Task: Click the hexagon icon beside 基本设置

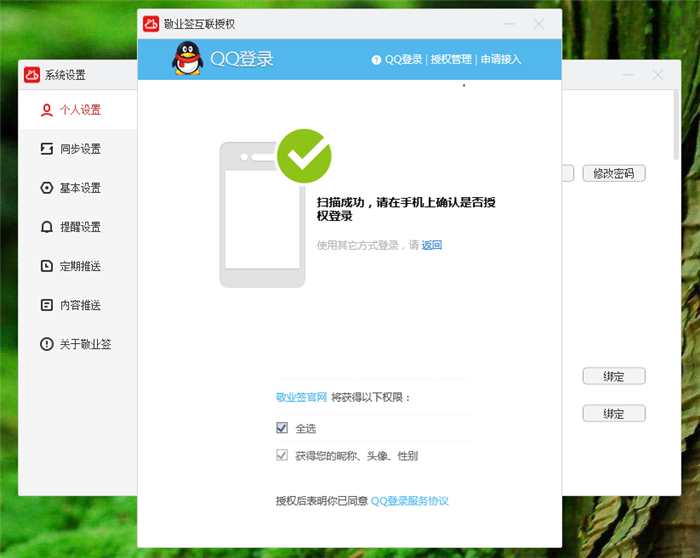Action: pos(46,188)
